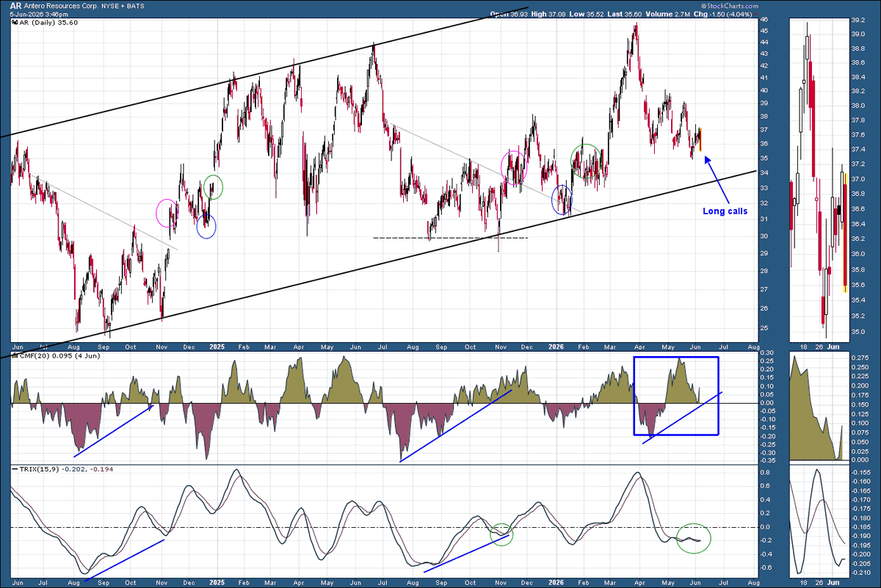Click the "AR (Daily) 35.60" chart legend
The width and height of the screenshot is (881, 588).
[44, 23]
